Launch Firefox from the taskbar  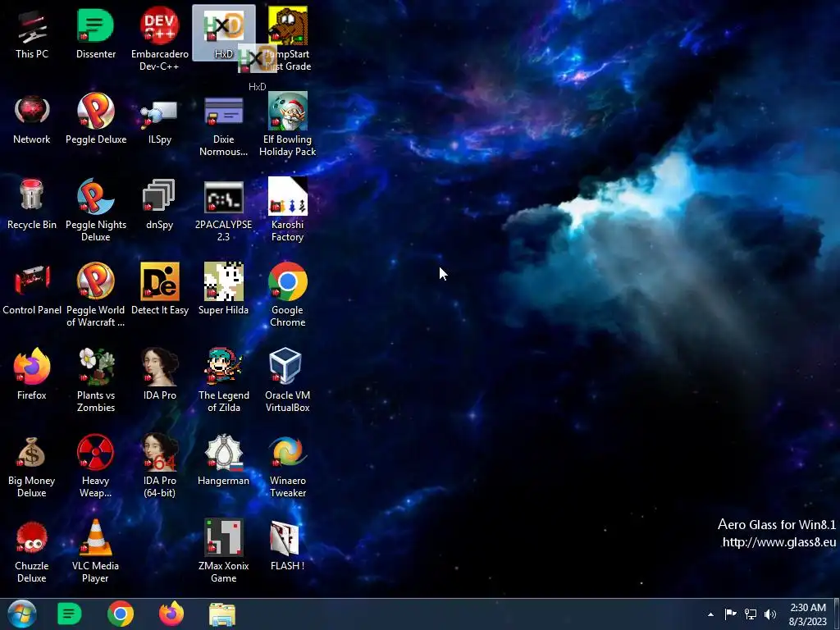pos(171,614)
